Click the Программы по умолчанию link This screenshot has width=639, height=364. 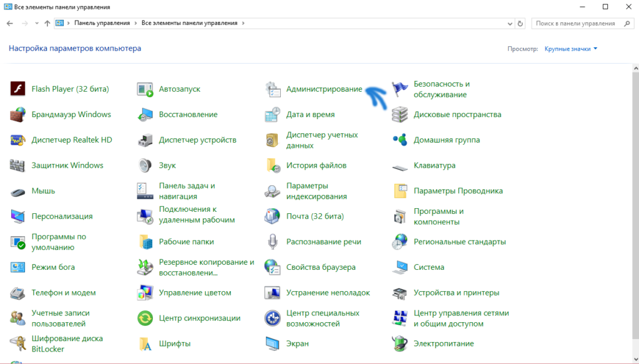[59, 242]
